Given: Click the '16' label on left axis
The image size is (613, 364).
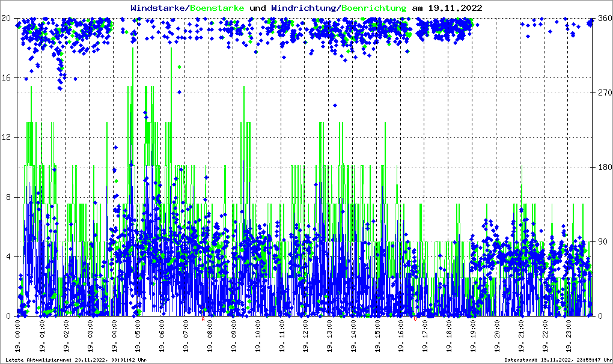Looking at the screenshot, I should 7,77.
